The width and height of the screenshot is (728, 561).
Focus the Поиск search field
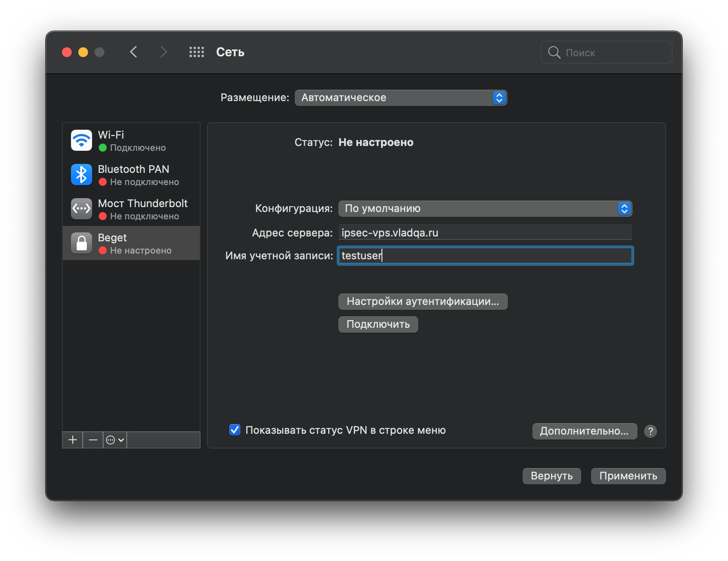click(606, 52)
